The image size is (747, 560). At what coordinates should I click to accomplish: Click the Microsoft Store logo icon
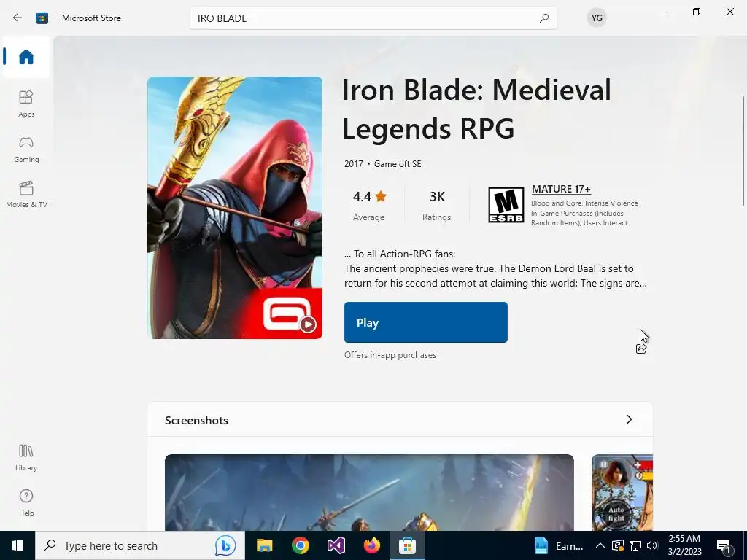42,18
